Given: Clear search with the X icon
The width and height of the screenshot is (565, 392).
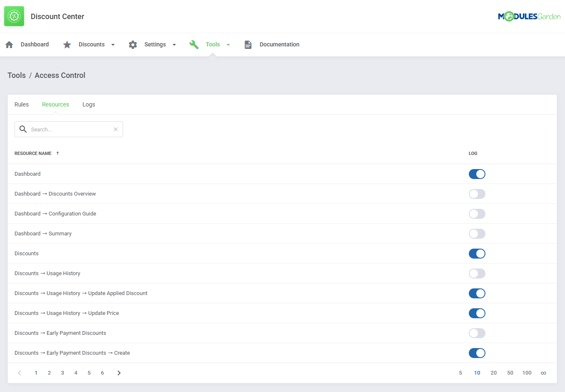Looking at the screenshot, I should (116, 129).
